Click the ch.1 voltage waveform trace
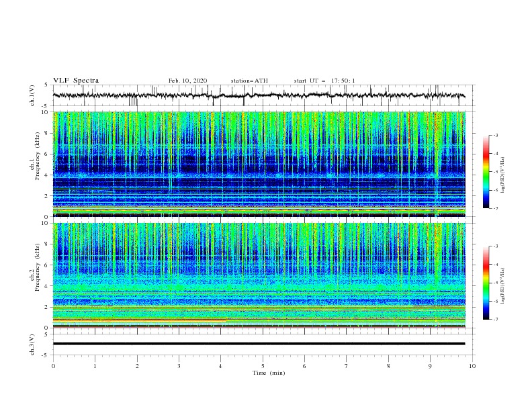Image resolution: width=532 pixels, height=411 pixels. point(259,95)
